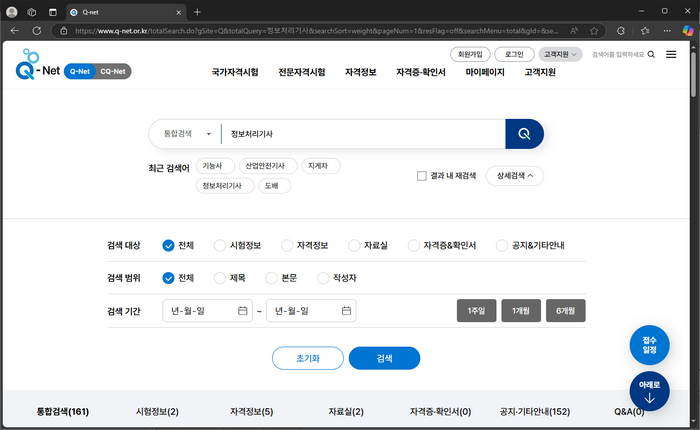Screen dimensions: 700x430
Task: Open the workspaces icon
Action: click(32, 12)
